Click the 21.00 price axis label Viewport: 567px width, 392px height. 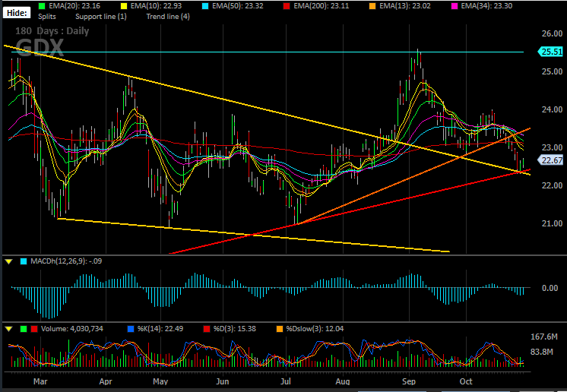[x=552, y=223]
